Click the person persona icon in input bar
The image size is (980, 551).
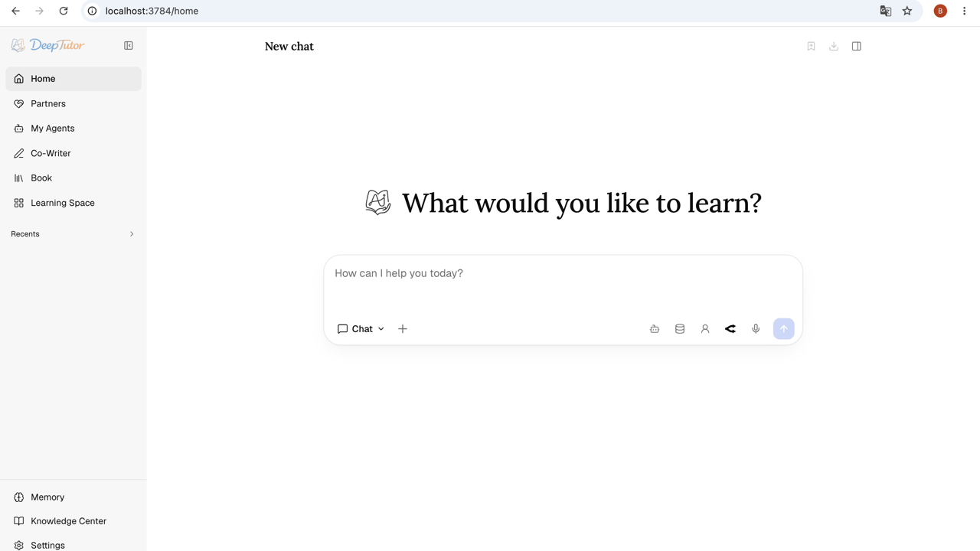[x=705, y=329]
